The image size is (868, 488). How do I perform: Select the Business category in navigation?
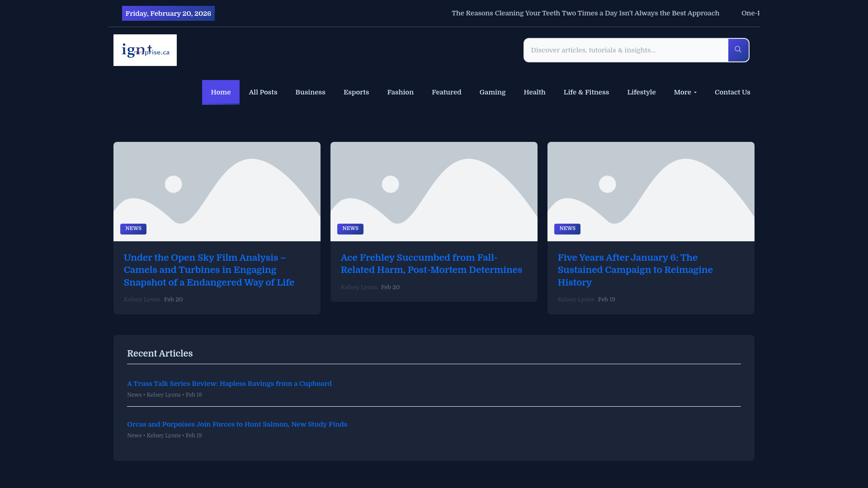click(311, 92)
